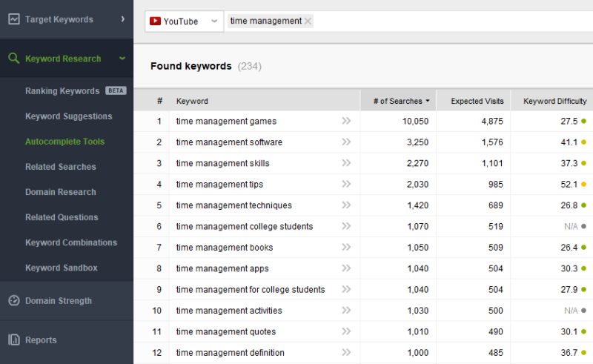Click the BETA badge next to Ranking Keywords

tap(116, 90)
